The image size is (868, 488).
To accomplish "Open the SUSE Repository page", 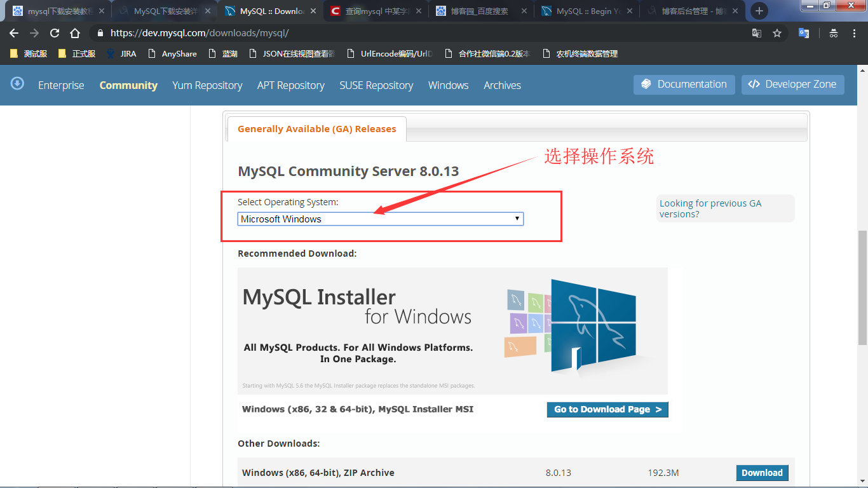I will click(376, 85).
